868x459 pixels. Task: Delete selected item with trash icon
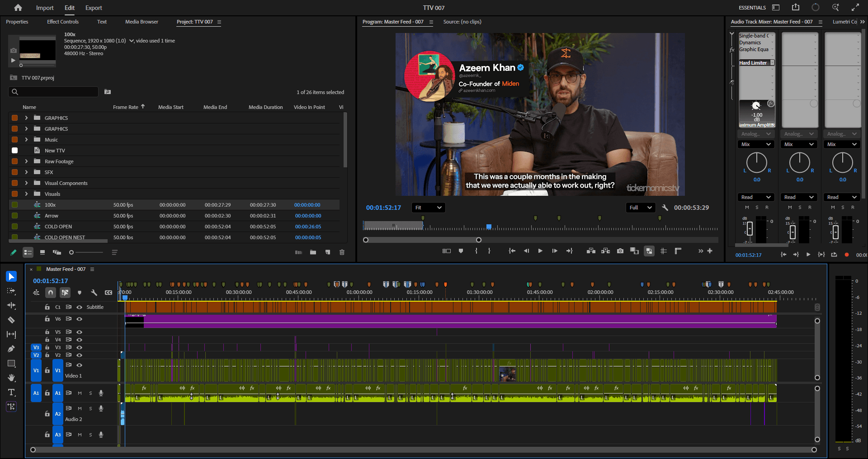tap(342, 252)
